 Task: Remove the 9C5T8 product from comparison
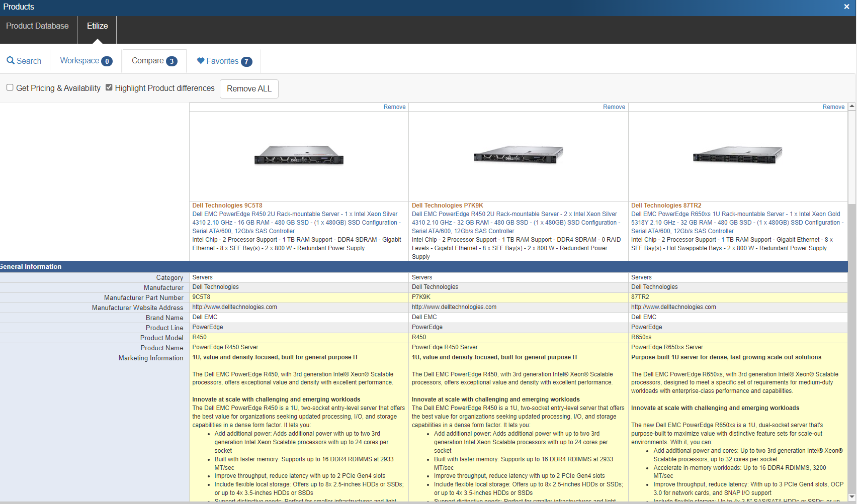tap(394, 107)
